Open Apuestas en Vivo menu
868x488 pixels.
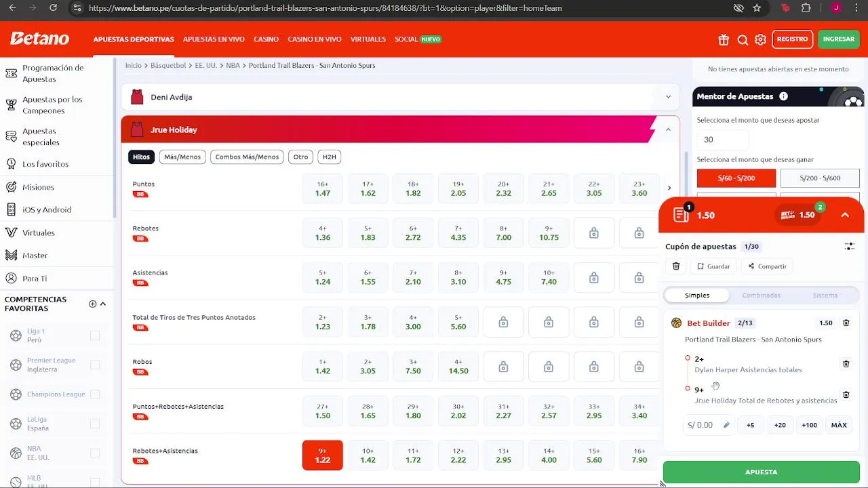[x=214, y=39]
